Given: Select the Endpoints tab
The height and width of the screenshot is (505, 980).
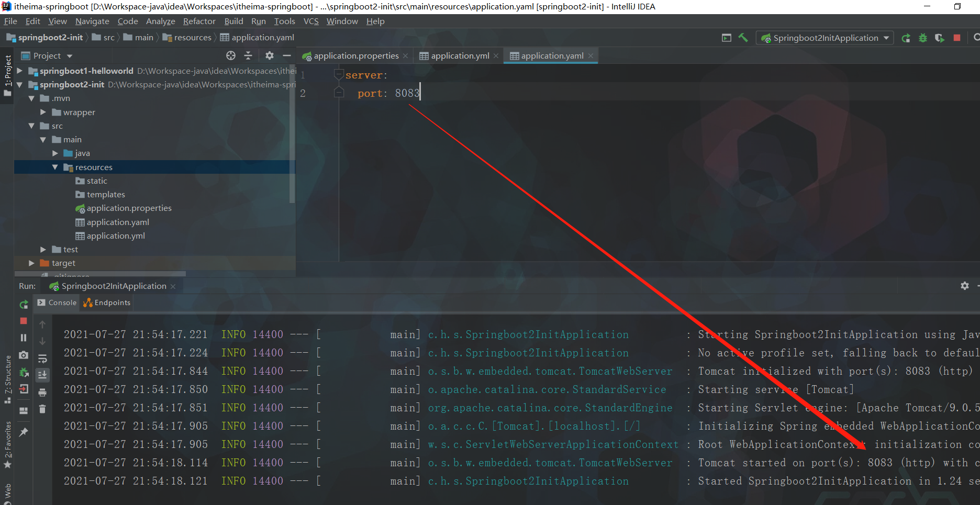Looking at the screenshot, I should point(107,302).
